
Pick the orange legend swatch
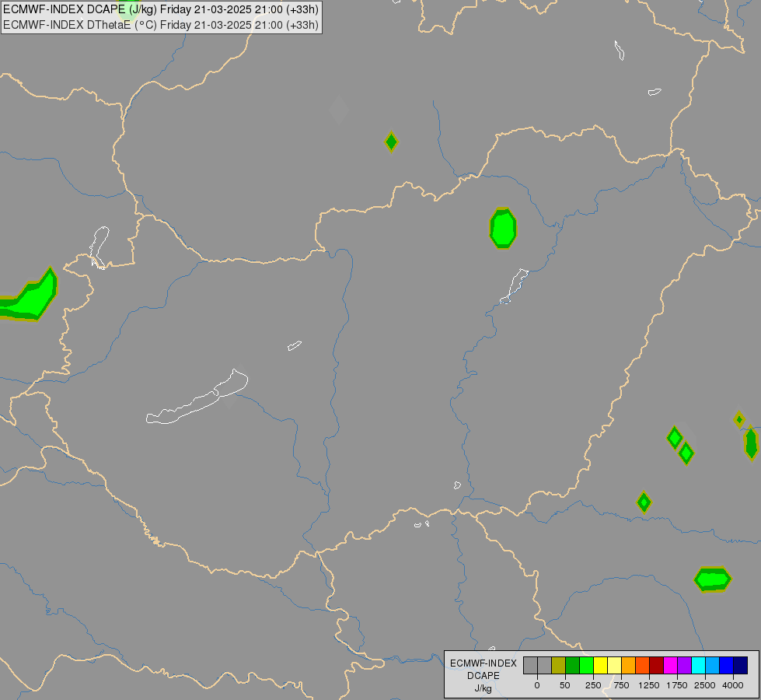pyautogui.click(x=629, y=666)
